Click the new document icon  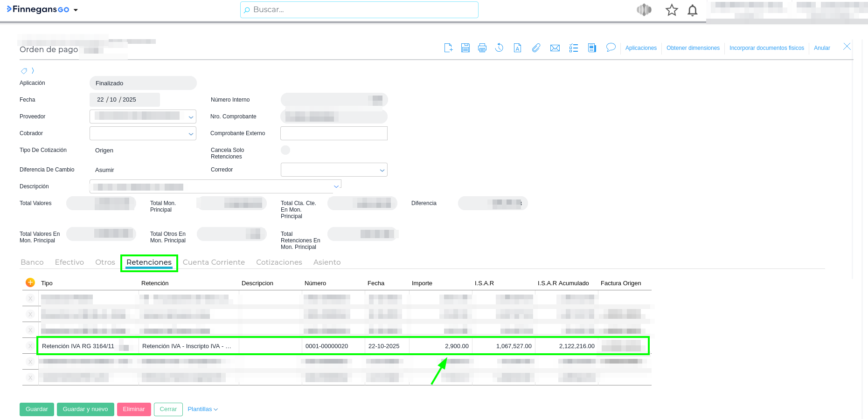tap(448, 48)
